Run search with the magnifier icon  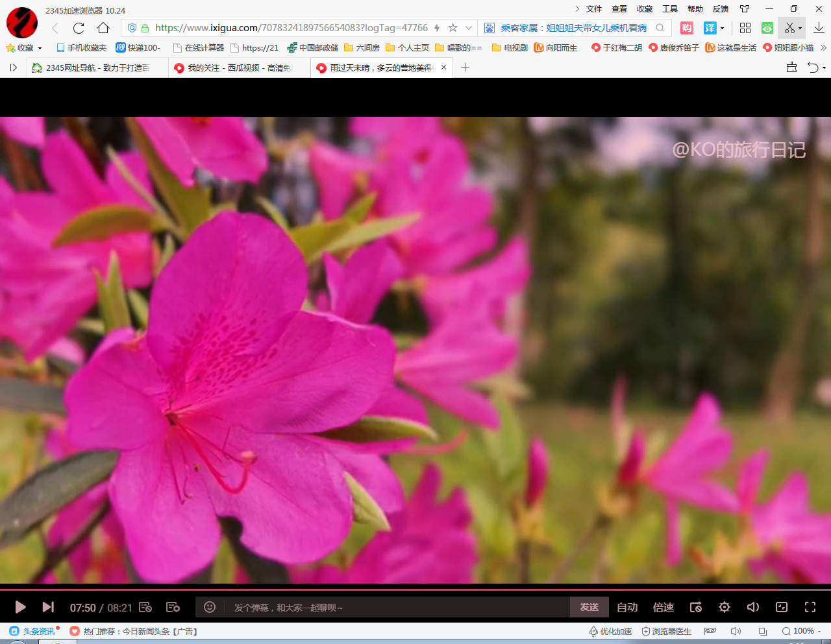660,28
